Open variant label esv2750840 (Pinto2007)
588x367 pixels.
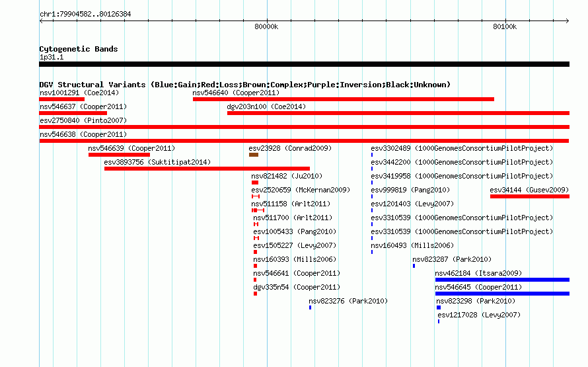(x=83, y=120)
